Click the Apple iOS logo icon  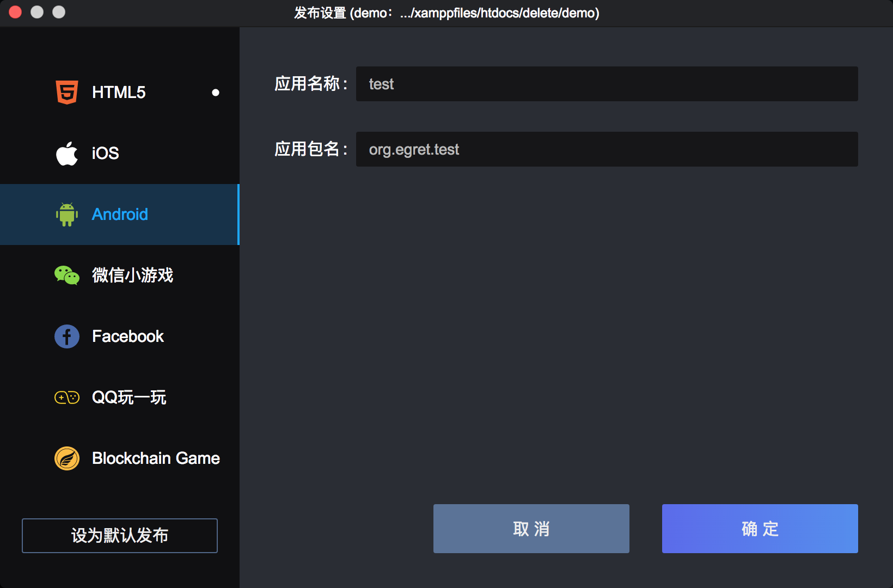[x=67, y=154]
